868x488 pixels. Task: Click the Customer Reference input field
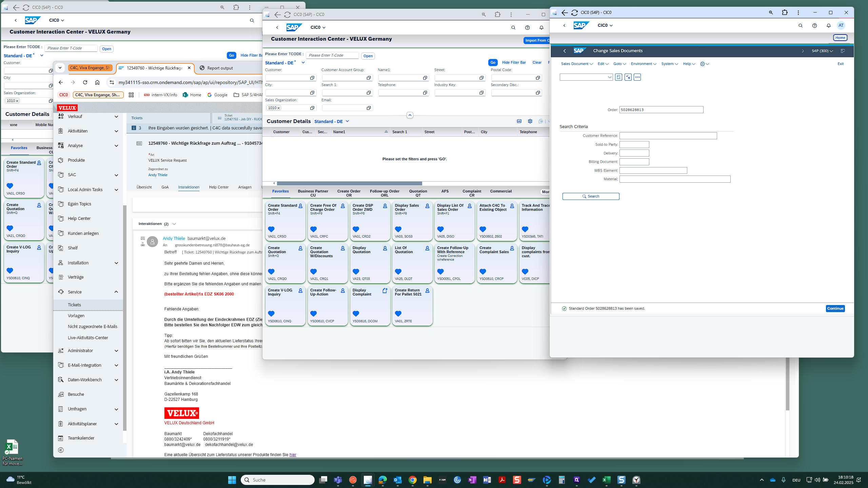(x=668, y=136)
